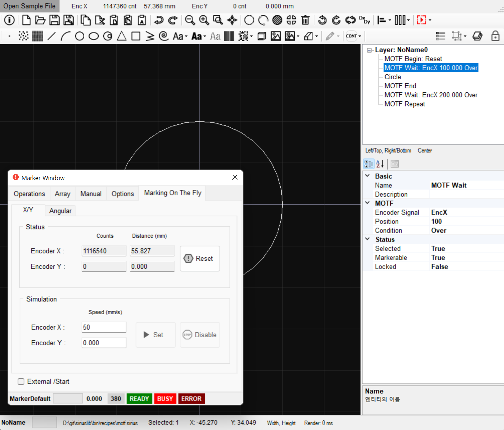Open the align tool dropdown arrow
Image resolution: width=504 pixels, height=430 pixels.
(x=390, y=20)
